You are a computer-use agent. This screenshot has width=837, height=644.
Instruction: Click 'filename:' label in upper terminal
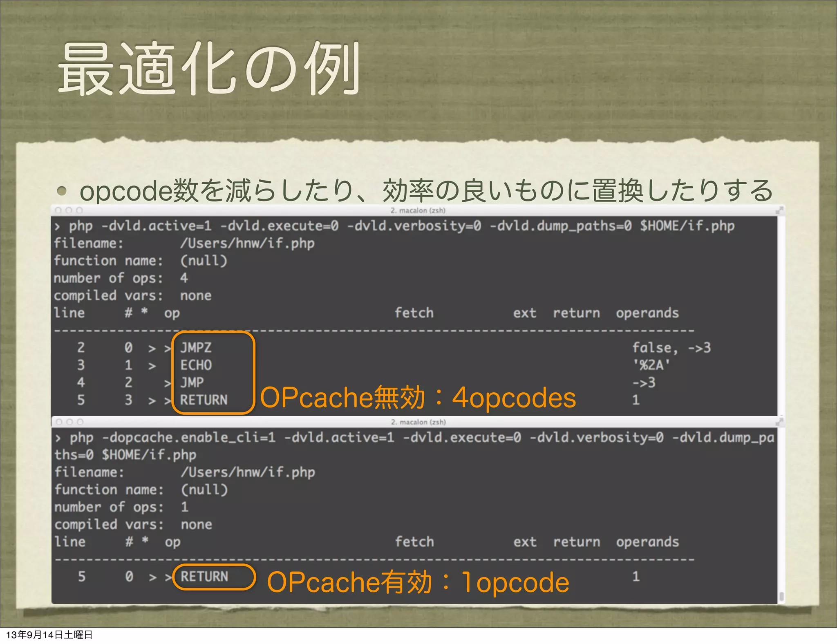point(89,244)
